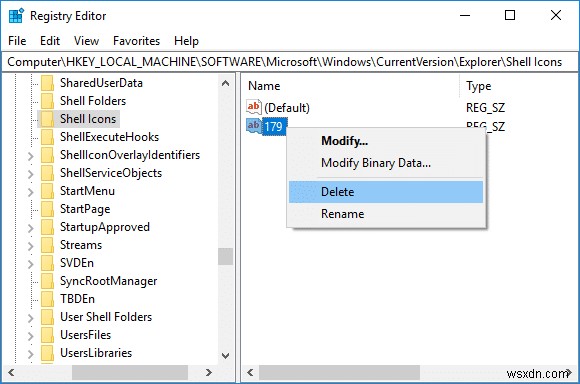The width and height of the screenshot is (580, 384).
Task: Click the ShellServiceObjects folder icon
Action: 48,173
